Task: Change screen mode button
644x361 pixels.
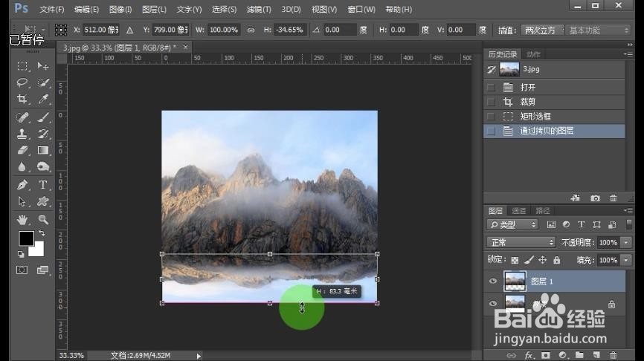Action: pyautogui.click(x=42, y=270)
